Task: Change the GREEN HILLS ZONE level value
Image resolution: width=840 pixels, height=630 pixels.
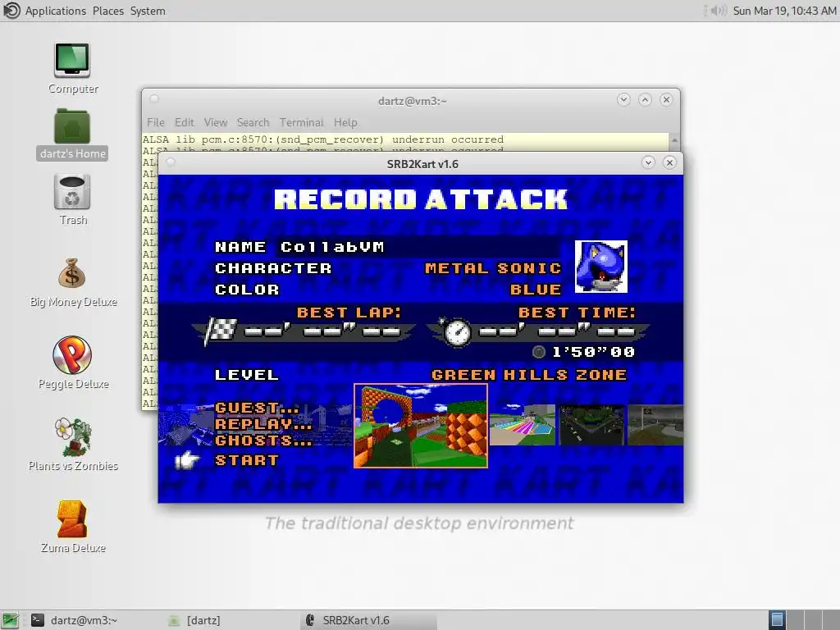Action: point(529,374)
